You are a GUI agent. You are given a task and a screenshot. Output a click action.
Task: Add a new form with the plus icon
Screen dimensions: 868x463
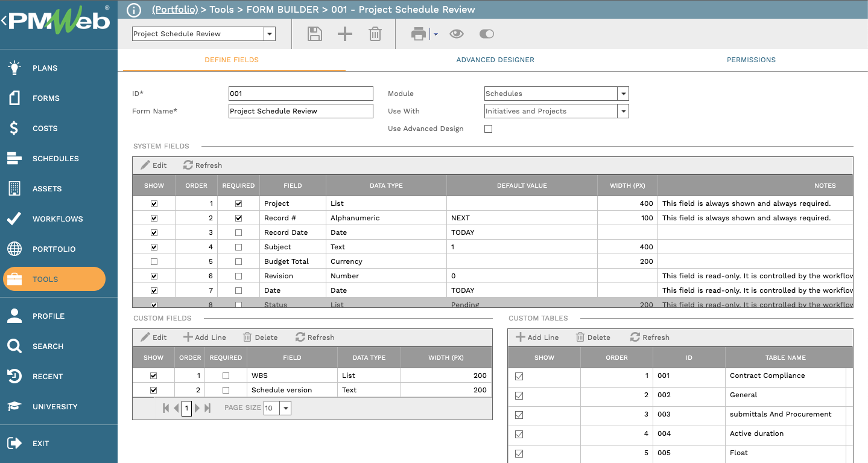(345, 34)
